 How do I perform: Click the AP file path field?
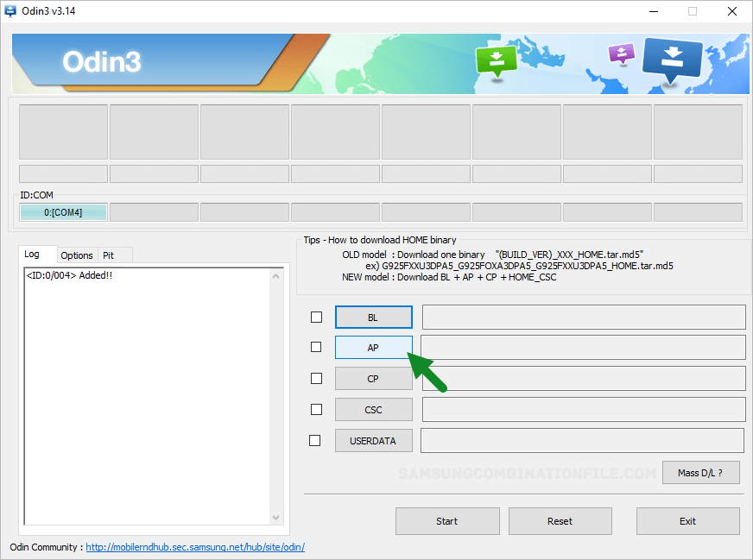583,347
